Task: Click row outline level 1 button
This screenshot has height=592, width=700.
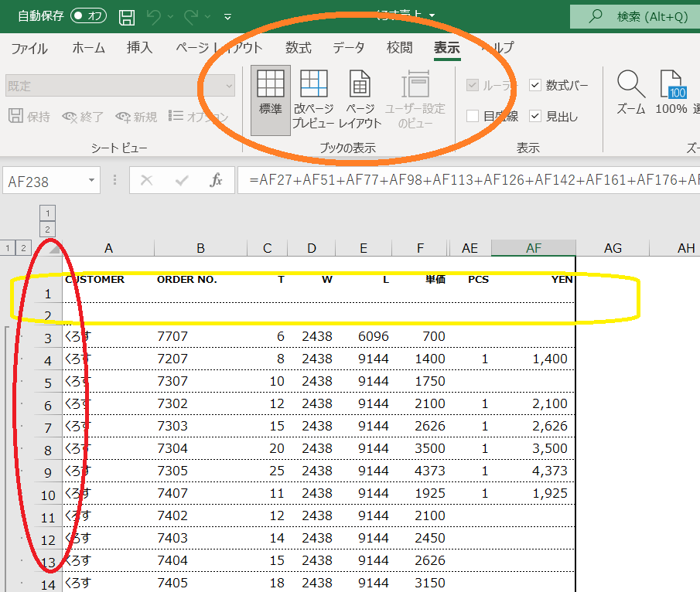Action: (x=8, y=248)
